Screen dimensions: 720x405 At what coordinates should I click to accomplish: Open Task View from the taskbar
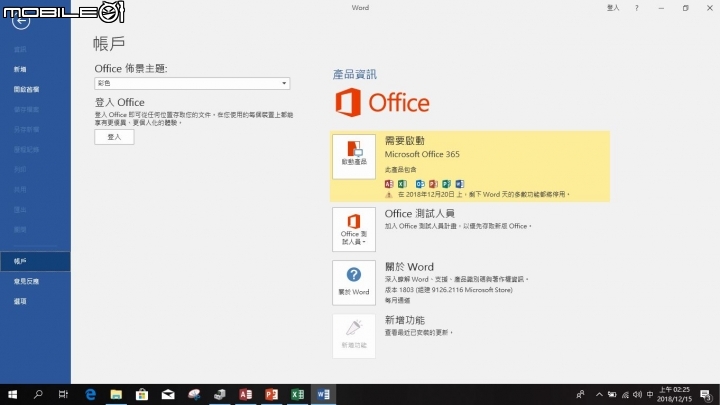[x=63, y=394]
